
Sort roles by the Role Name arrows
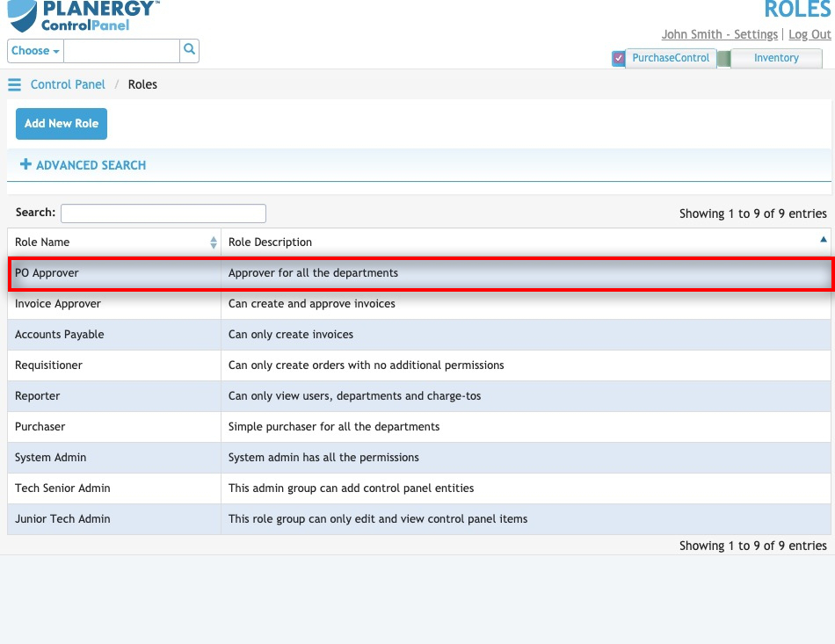point(214,242)
